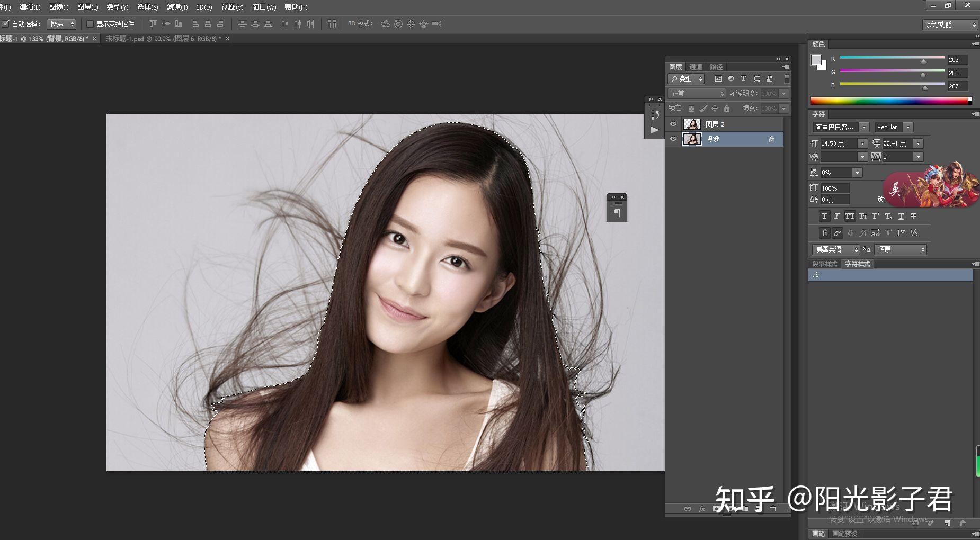Open the Layers panel flyout menu

[x=786, y=67]
